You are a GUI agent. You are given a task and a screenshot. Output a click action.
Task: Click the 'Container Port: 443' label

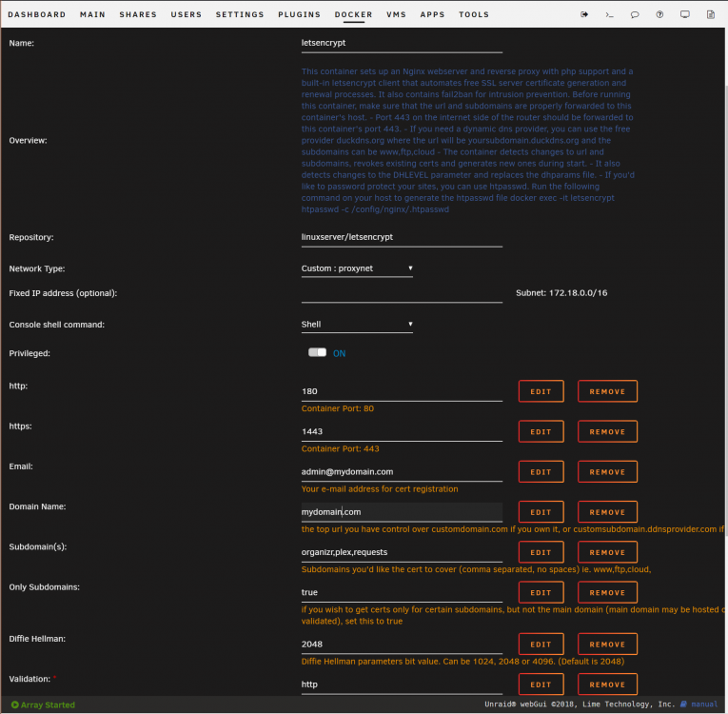click(x=340, y=448)
